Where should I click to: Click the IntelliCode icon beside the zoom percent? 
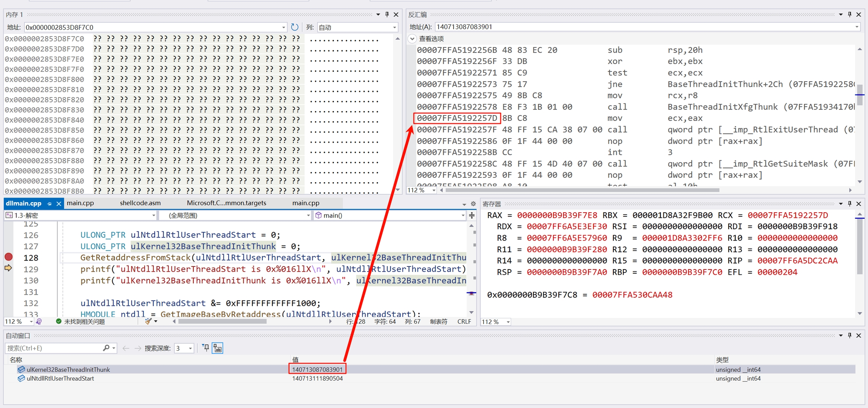coord(39,321)
